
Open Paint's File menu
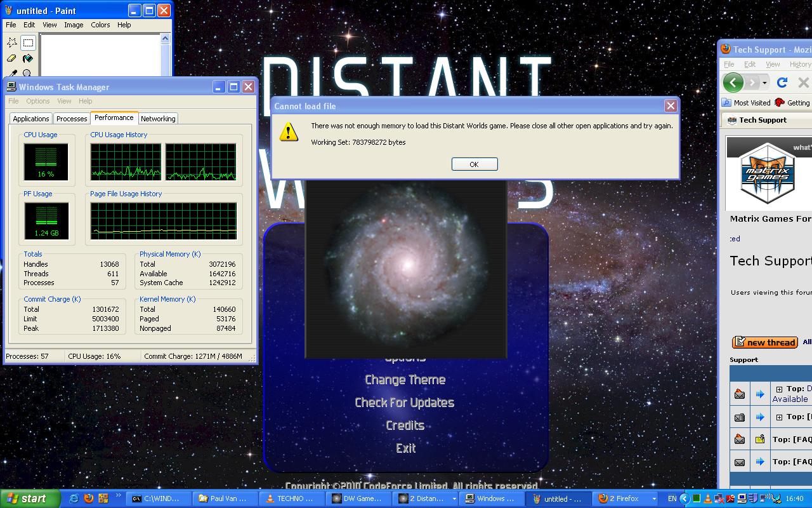(11, 25)
